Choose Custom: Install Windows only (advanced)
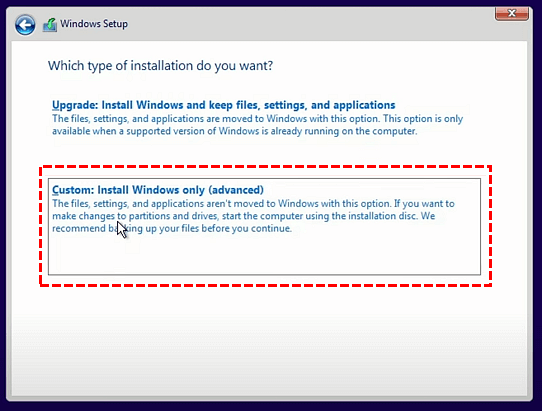 158,190
